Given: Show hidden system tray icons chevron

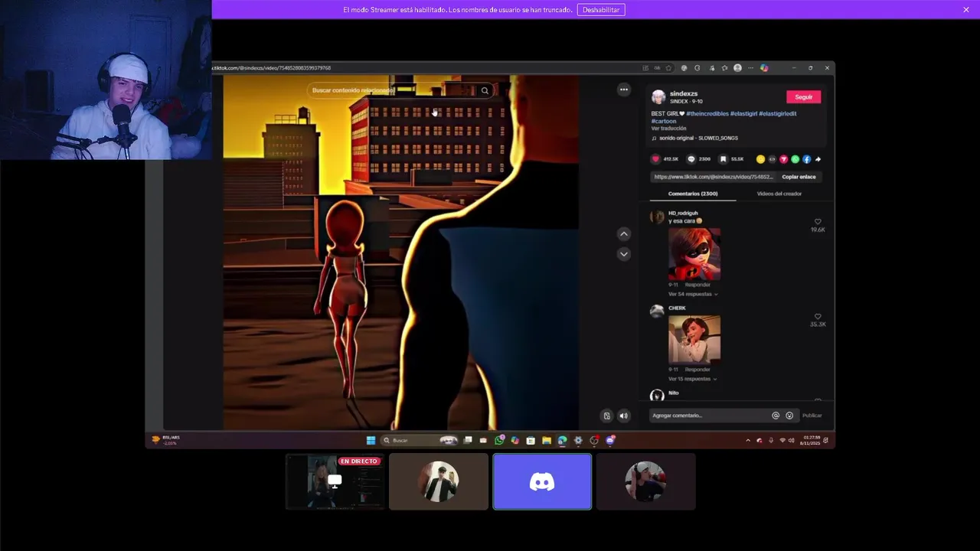Looking at the screenshot, I should pos(748,440).
